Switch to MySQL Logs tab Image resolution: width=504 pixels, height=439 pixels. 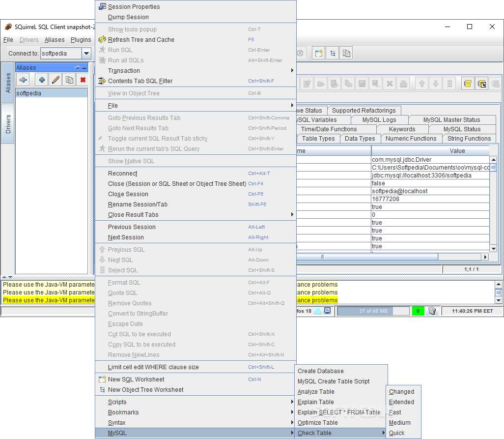pyautogui.click(x=379, y=119)
